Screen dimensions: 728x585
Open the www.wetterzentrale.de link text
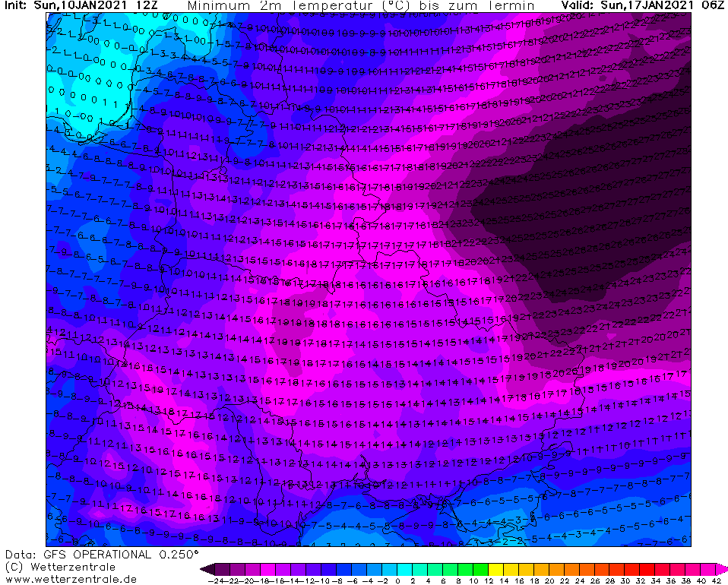(x=71, y=579)
